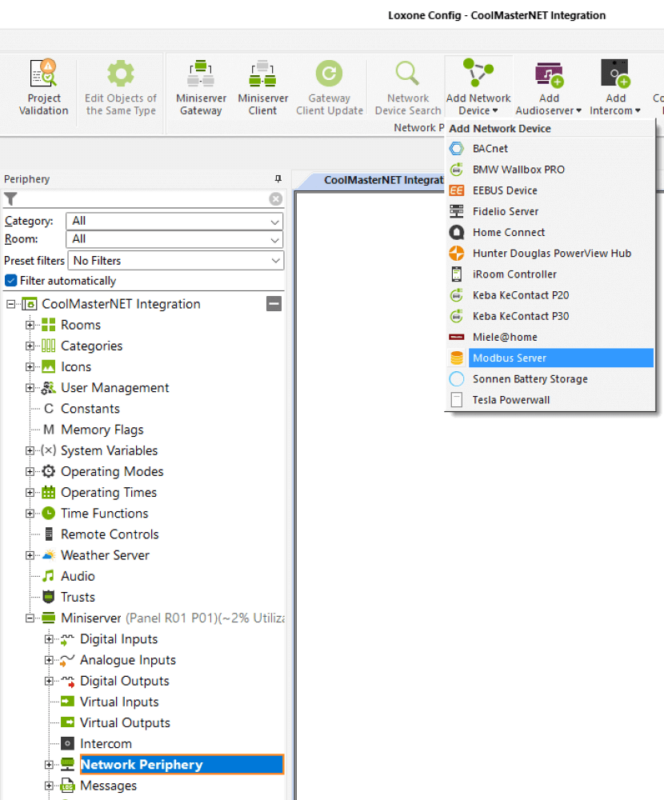The width and height of the screenshot is (664, 800).
Task: Toggle Filter automatically checkbox
Action: tap(12, 281)
